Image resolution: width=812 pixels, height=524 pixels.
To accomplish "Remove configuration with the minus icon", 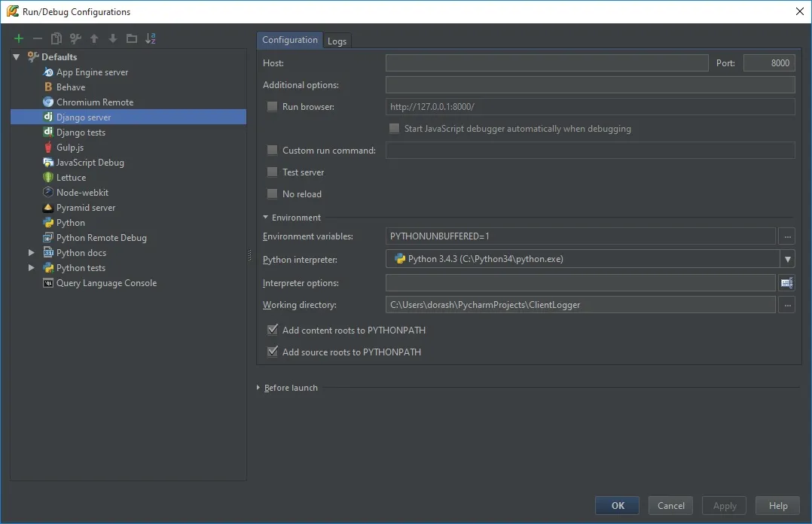I will click(x=38, y=38).
